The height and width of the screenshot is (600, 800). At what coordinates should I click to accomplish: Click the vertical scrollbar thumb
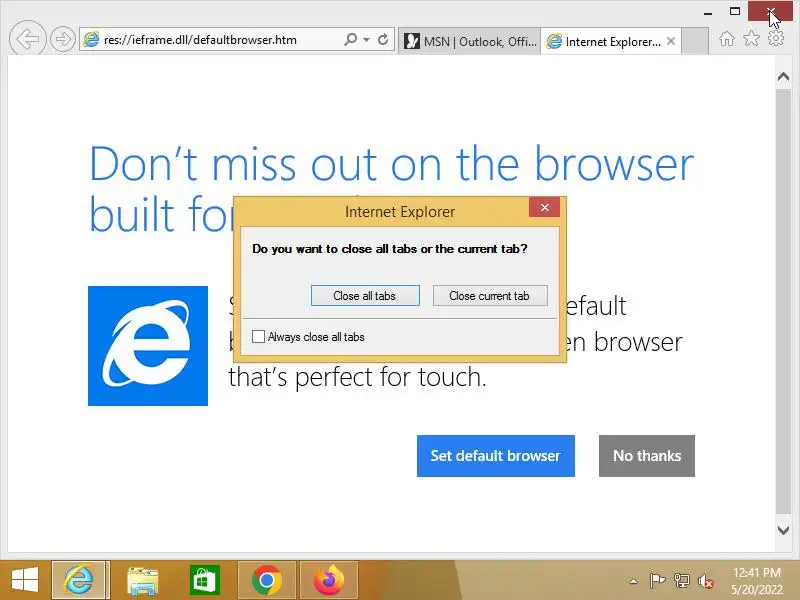coord(783,301)
